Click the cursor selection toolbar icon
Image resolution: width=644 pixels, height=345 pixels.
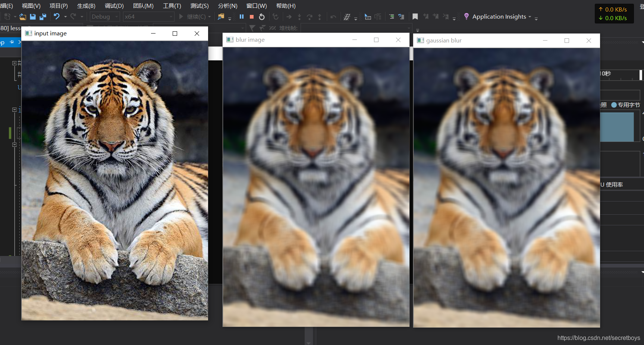(368, 17)
